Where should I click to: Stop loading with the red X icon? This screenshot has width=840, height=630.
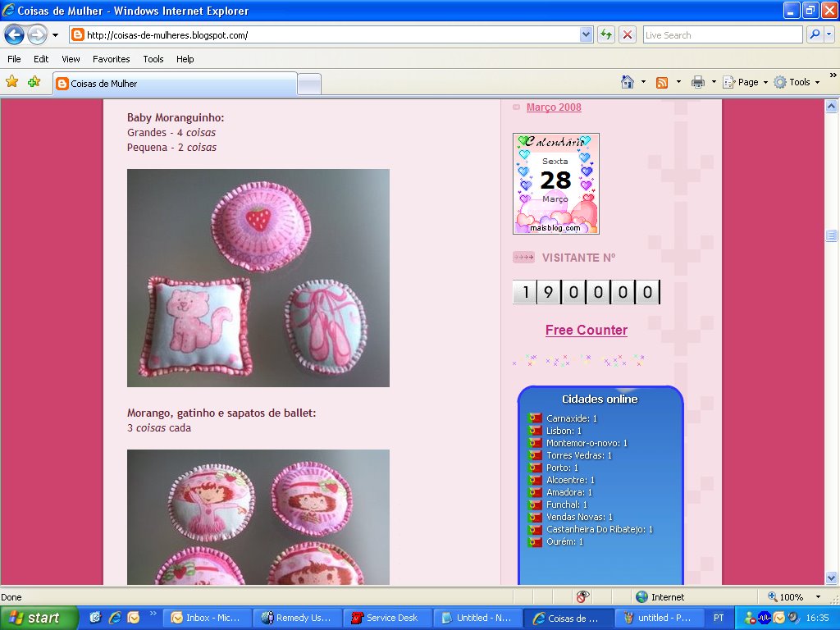coord(628,35)
